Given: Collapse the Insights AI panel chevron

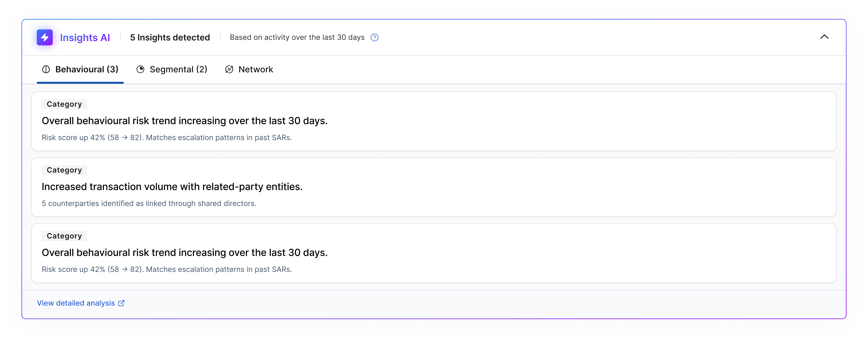Looking at the screenshot, I should pyautogui.click(x=824, y=37).
